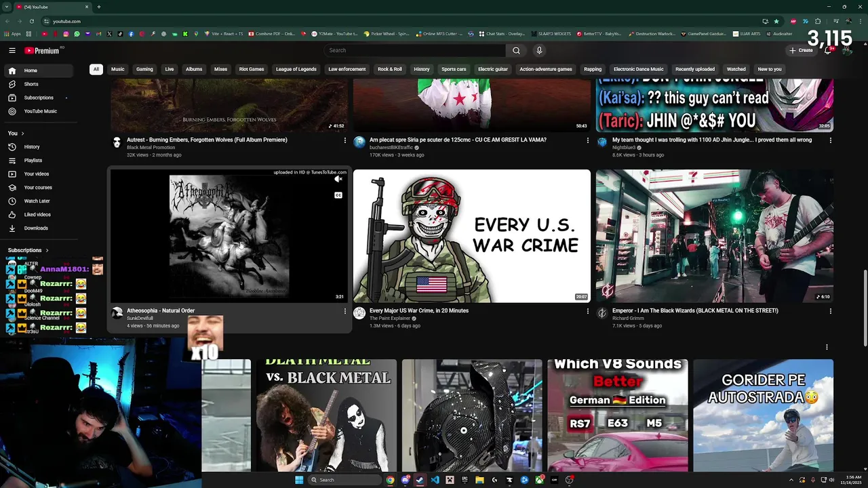Open Autrest Burning Embers video title
868x488 pixels.
click(207, 140)
